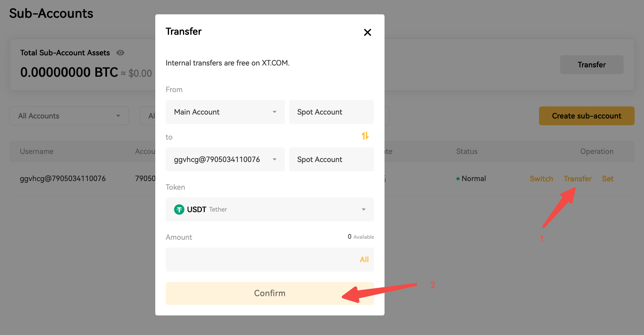Click the From Spot Account field
The width and height of the screenshot is (644, 335).
pos(331,112)
